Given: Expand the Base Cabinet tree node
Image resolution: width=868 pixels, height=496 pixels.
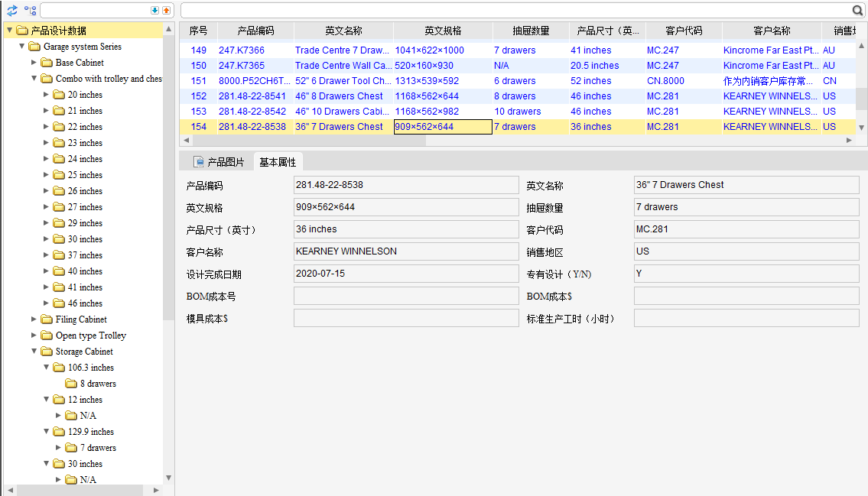Looking at the screenshot, I should click(x=34, y=63).
